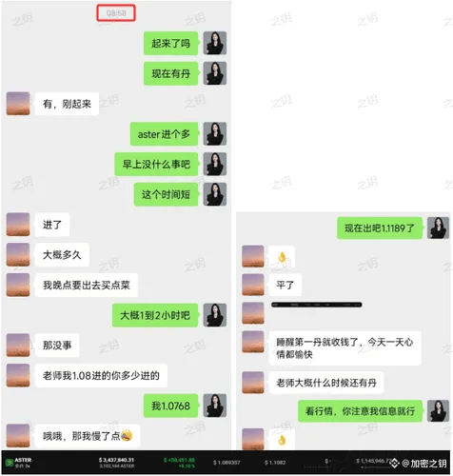Click the blacked-out redacted message
The height and width of the screenshot is (476, 453).
pos(316,305)
